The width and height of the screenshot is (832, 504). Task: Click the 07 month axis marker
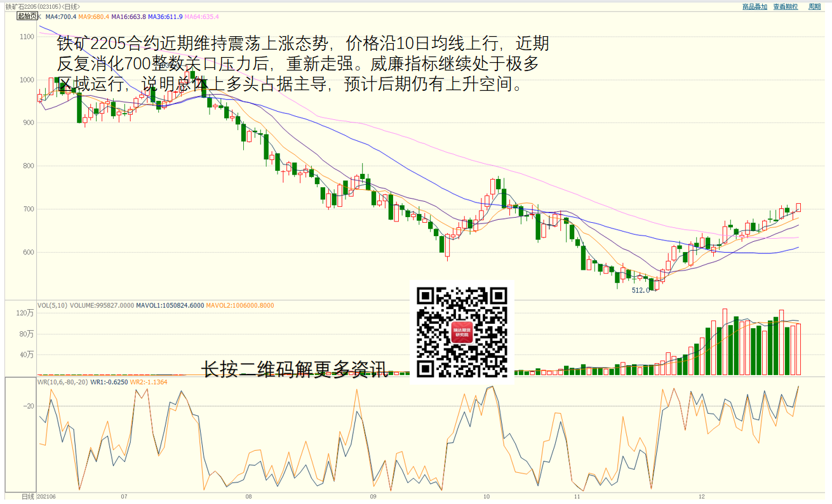point(124,496)
